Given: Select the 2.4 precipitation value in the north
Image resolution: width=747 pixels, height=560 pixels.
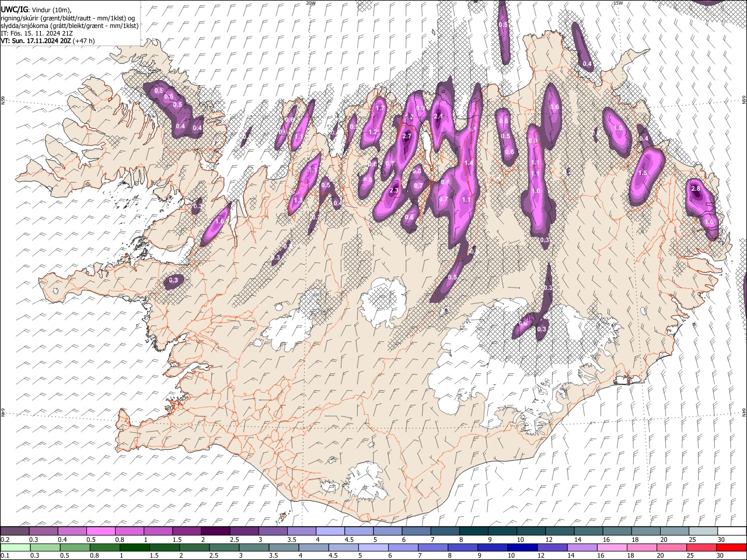Looking at the screenshot, I should (x=439, y=116).
